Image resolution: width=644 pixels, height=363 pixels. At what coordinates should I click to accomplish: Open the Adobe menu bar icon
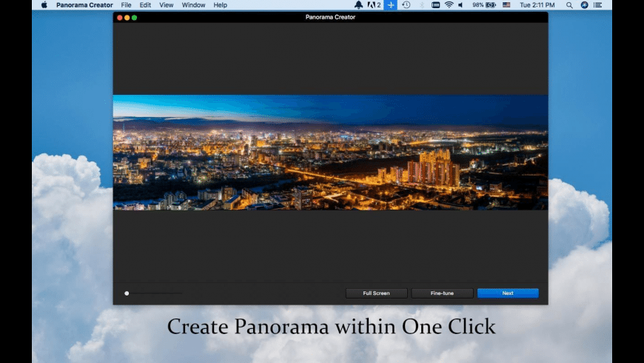pyautogui.click(x=374, y=5)
